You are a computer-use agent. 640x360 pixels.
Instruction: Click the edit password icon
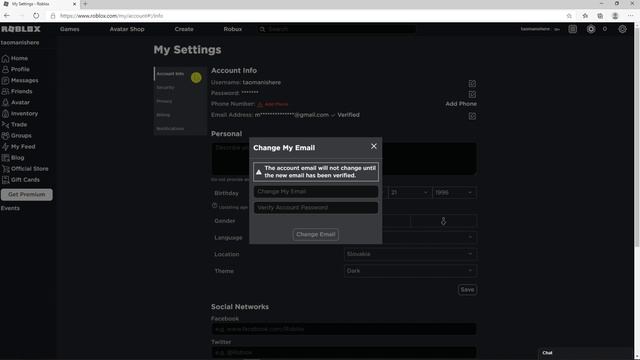coord(472,94)
